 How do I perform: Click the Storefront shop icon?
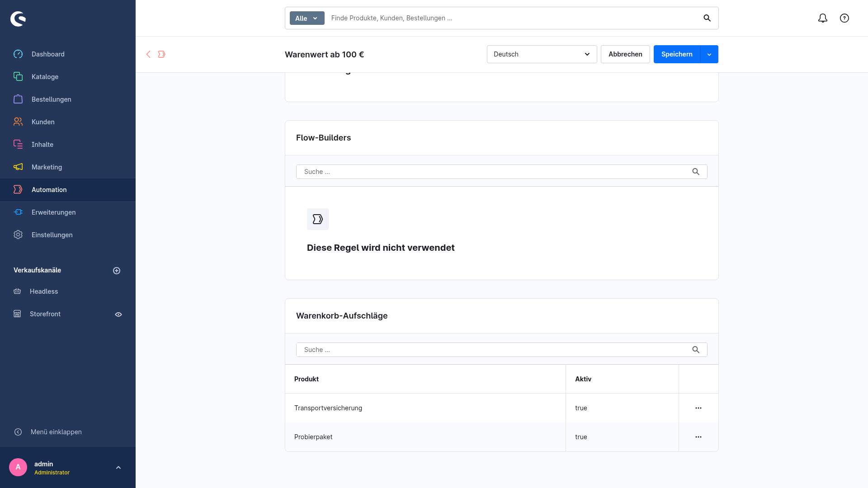(17, 314)
